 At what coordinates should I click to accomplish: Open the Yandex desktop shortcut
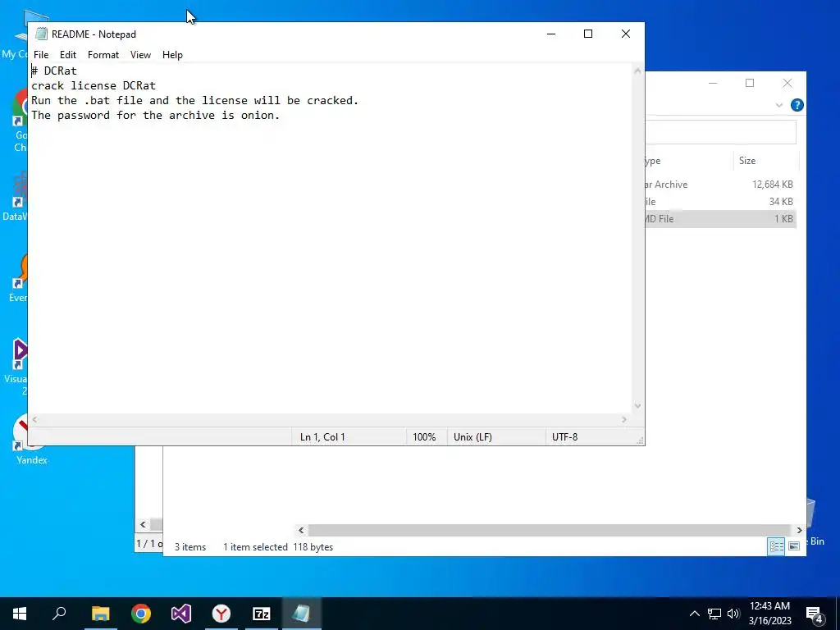30,440
